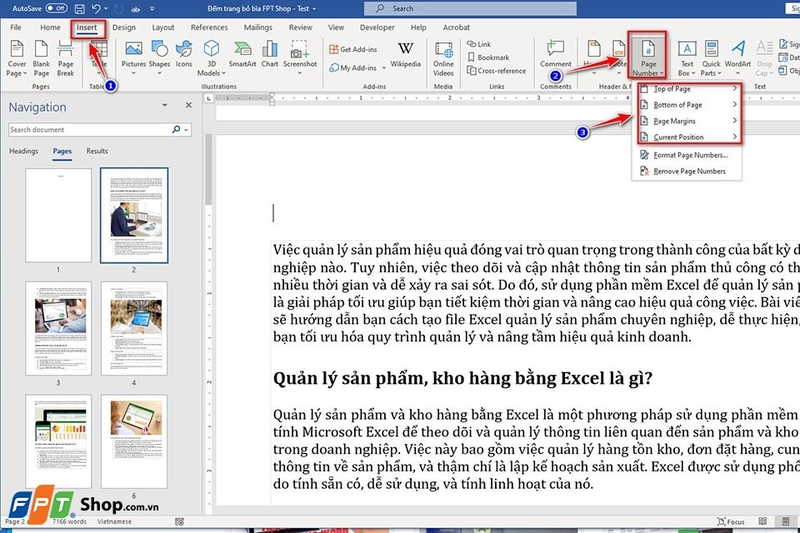This screenshot has width=800, height=533.
Task: Open the WordArt gallery
Action: (x=738, y=55)
